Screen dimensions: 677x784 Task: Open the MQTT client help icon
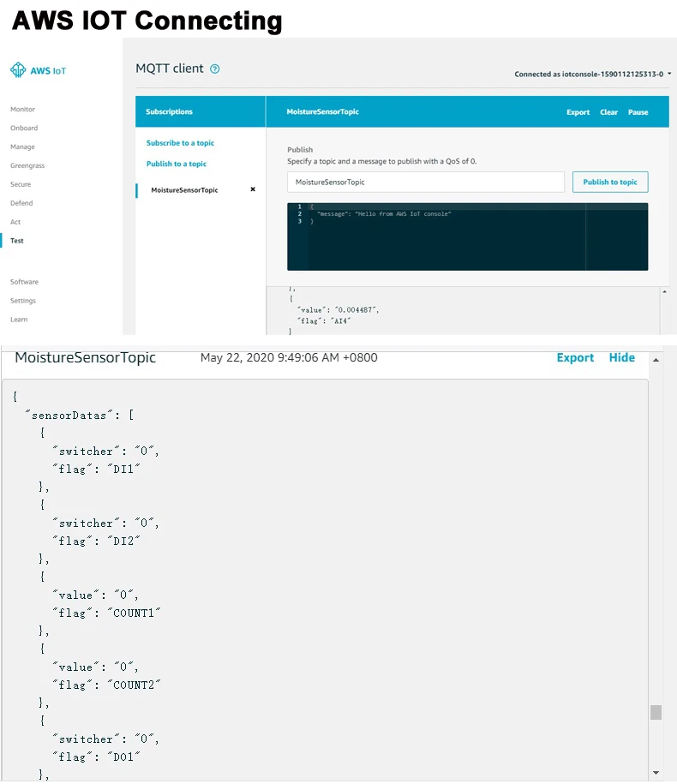214,69
